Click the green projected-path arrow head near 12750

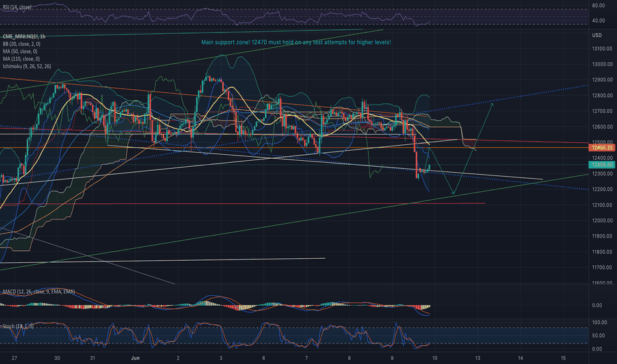(x=493, y=105)
